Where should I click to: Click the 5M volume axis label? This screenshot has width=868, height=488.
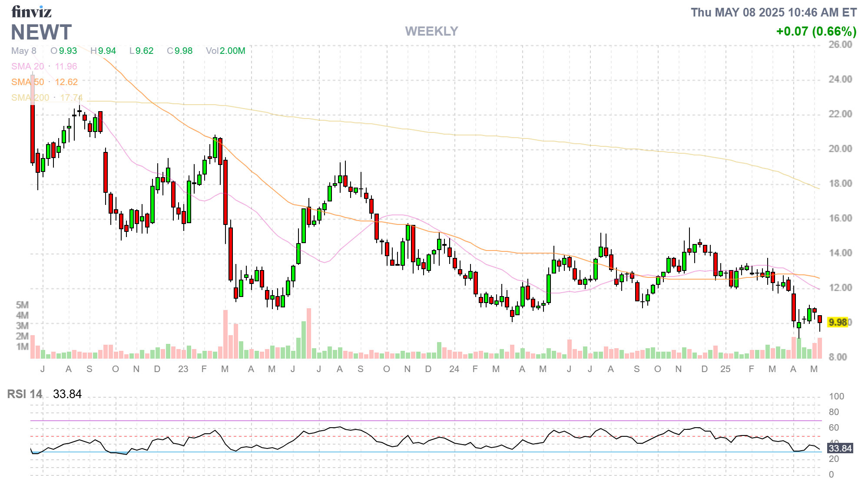[22, 305]
